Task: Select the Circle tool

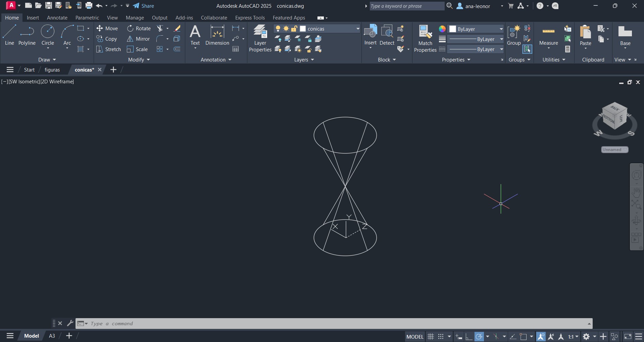Action: [48, 35]
